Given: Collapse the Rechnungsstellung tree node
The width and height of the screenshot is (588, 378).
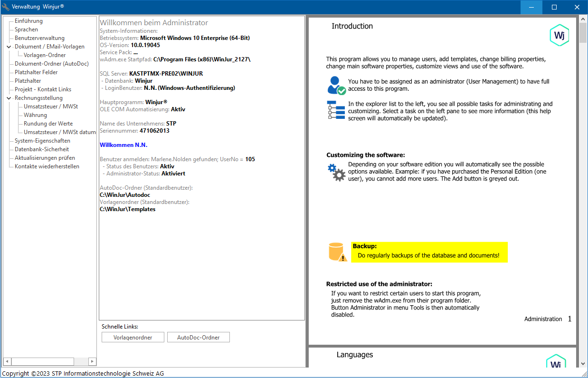Looking at the screenshot, I should (9, 98).
